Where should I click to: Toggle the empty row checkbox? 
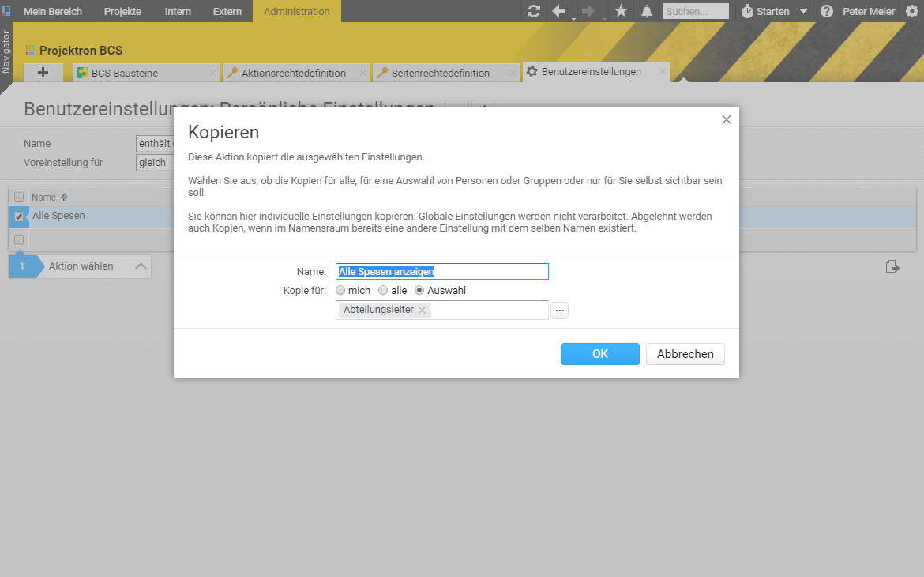click(x=19, y=239)
